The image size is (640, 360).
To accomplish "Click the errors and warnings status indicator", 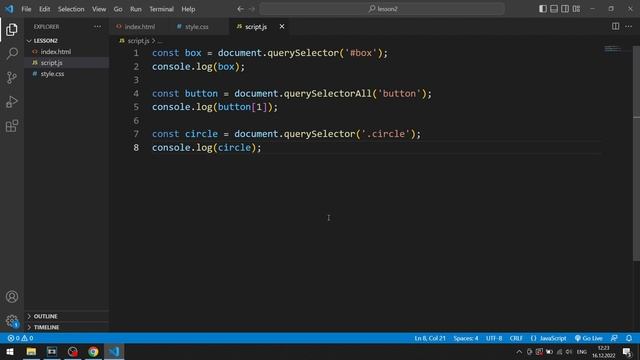I will [x=20, y=338].
